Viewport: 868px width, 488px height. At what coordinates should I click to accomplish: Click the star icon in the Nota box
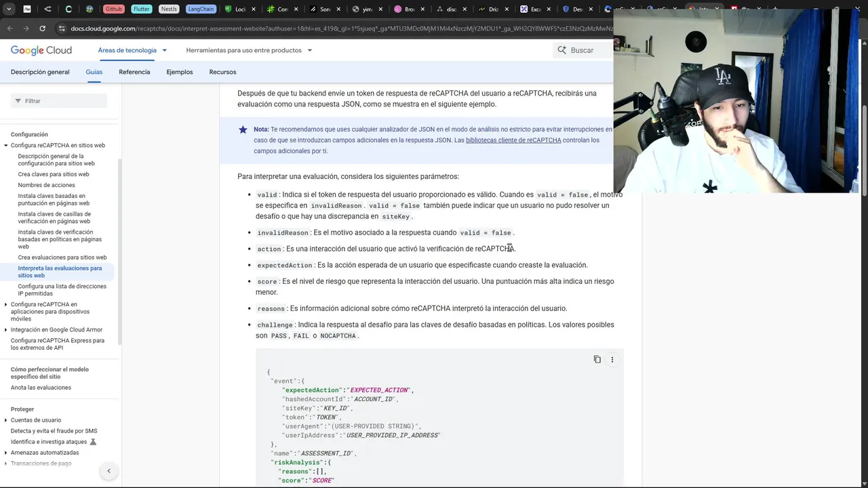tap(243, 129)
